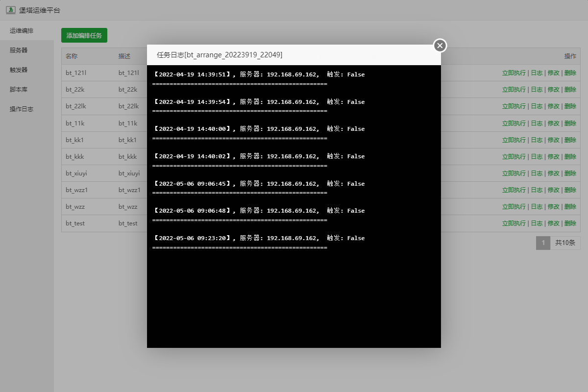Click the 添加编排任务 button
Viewport: 588px width, 392px height.
tap(84, 36)
